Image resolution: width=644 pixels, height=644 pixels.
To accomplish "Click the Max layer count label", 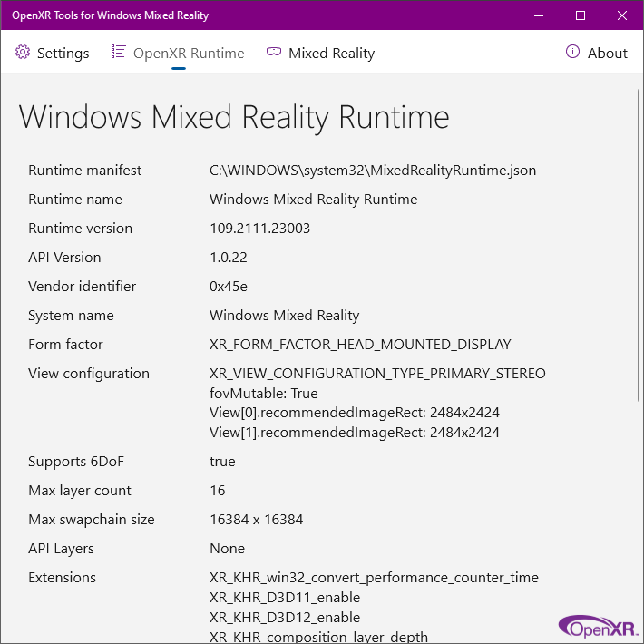I will (80, 491).
